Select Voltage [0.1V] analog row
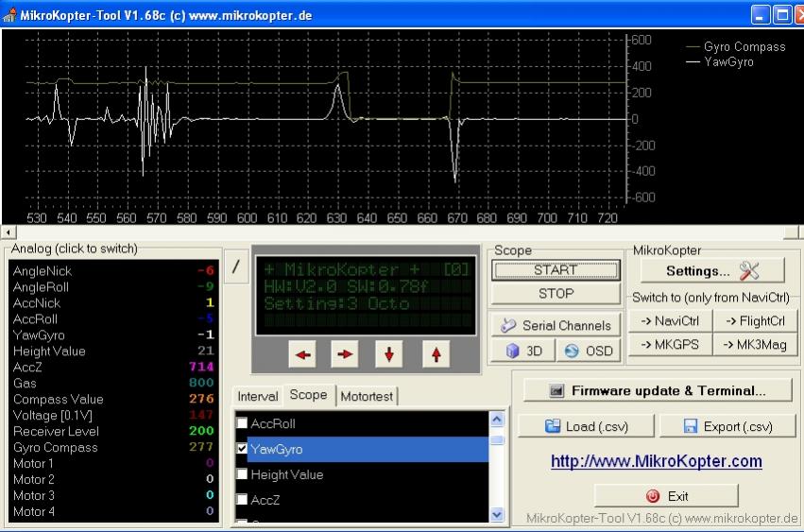 [112, 415]
